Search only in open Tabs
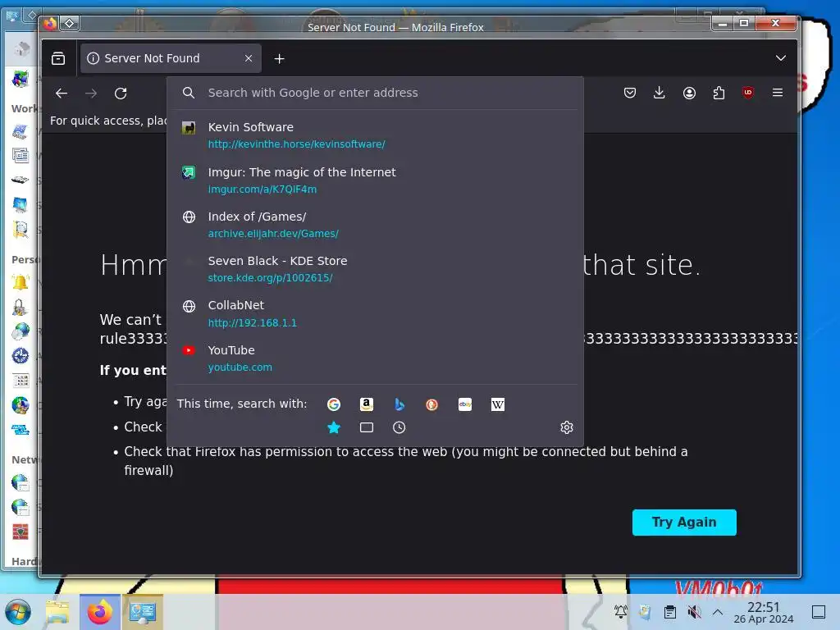 click(367, 427)
